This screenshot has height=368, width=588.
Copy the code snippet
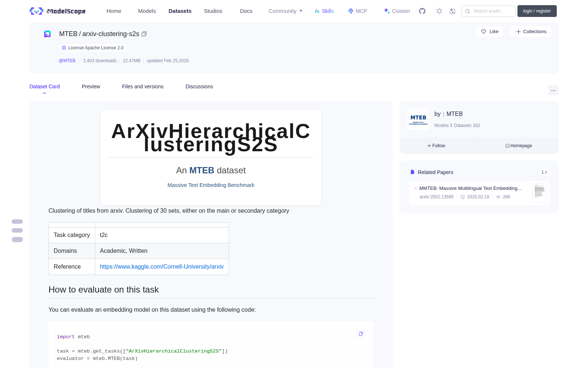[x=361, y=334]
